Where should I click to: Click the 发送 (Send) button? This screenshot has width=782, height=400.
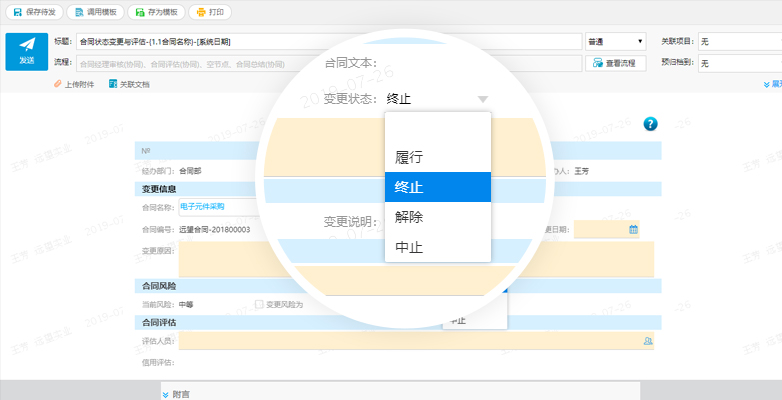[x=26, y=52]
